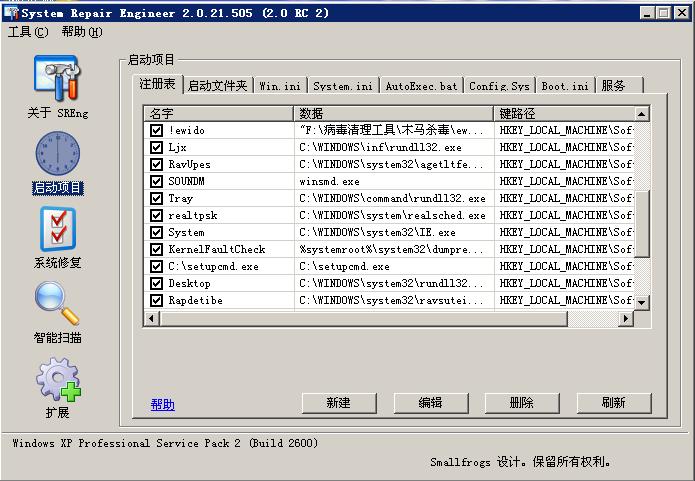Image resolution: width=695 pixels, height=481 pixels.
Task: Click the vertical scrollbar thumb
Action: click(x=641, y=224)
